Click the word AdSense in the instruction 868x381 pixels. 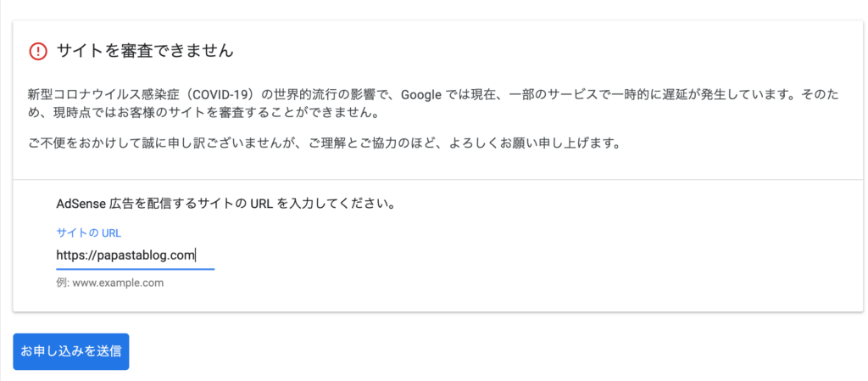(x=82, y=205)
